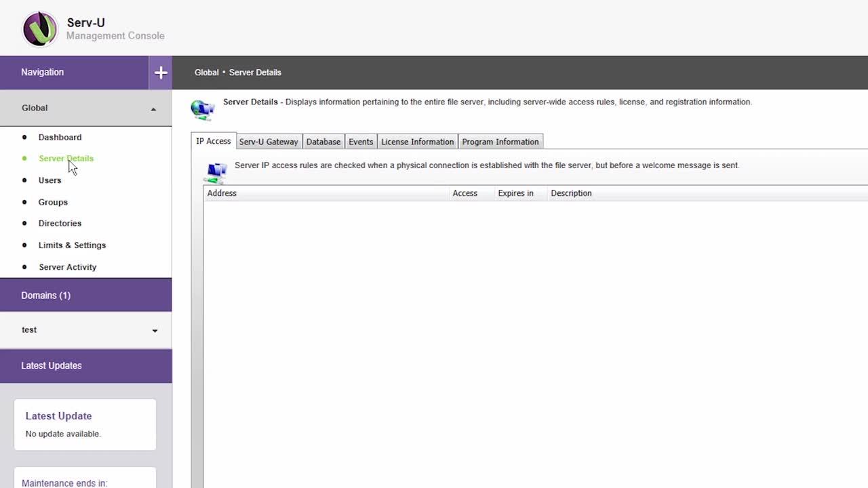
Task: Open the Groups page
Action: [53, 202]
